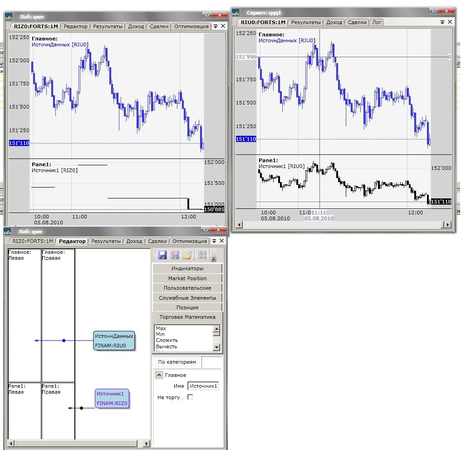Open Сделки tab in top Лаб: qwe window
476x450 pixels.
coord(159,26)
